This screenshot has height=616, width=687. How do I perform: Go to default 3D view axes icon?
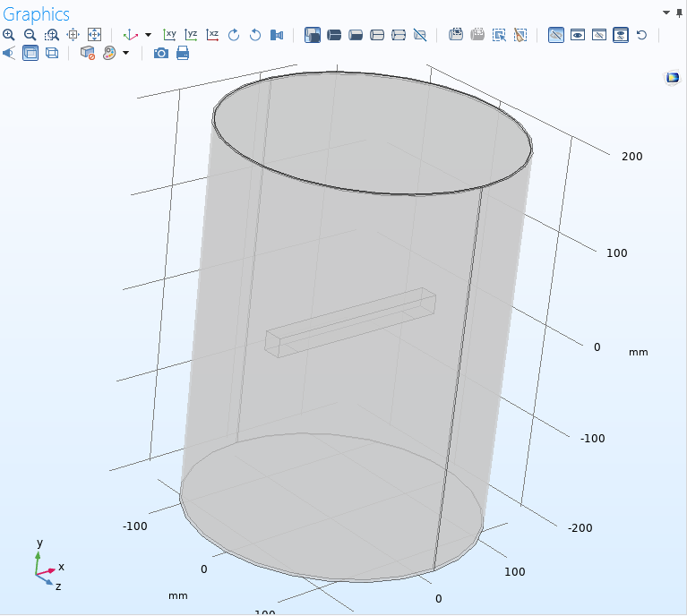tap(131, 35)
